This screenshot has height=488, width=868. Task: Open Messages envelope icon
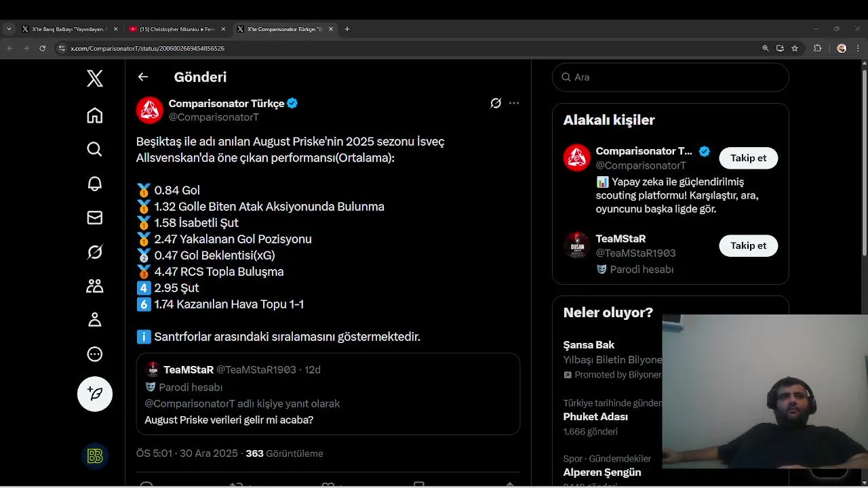(x=95, y=218)
